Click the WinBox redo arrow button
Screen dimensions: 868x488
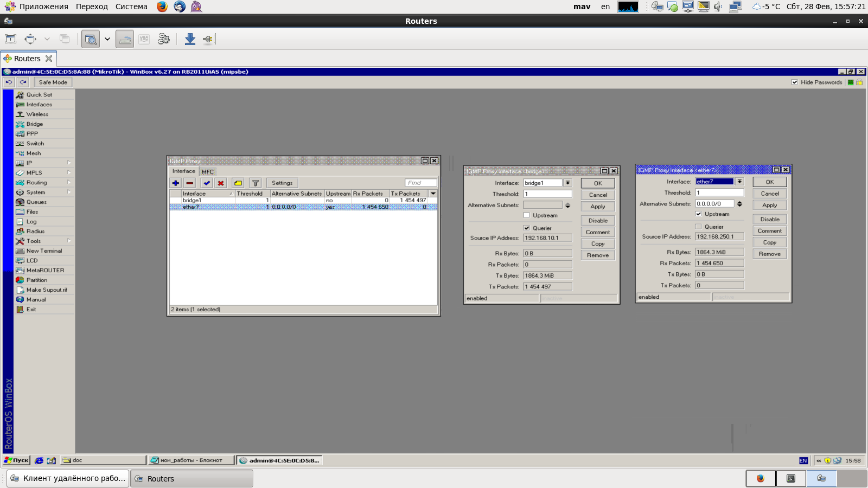[23, 82]
